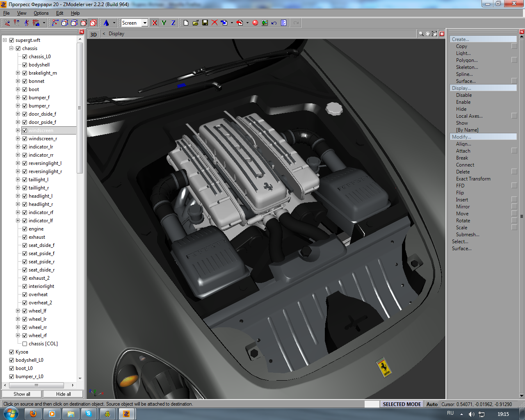The height and width of the screenshot is (420, 525).
Task: Uncheck the engine object checkbox
Action: pyautogui.click(x=25, y=229)
